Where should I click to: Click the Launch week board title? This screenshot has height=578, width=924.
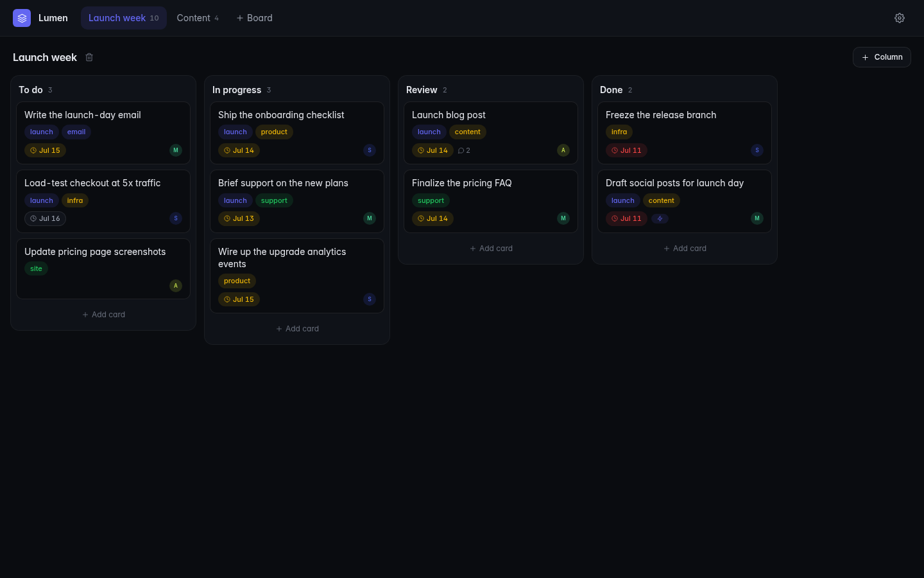coord(45,57)
